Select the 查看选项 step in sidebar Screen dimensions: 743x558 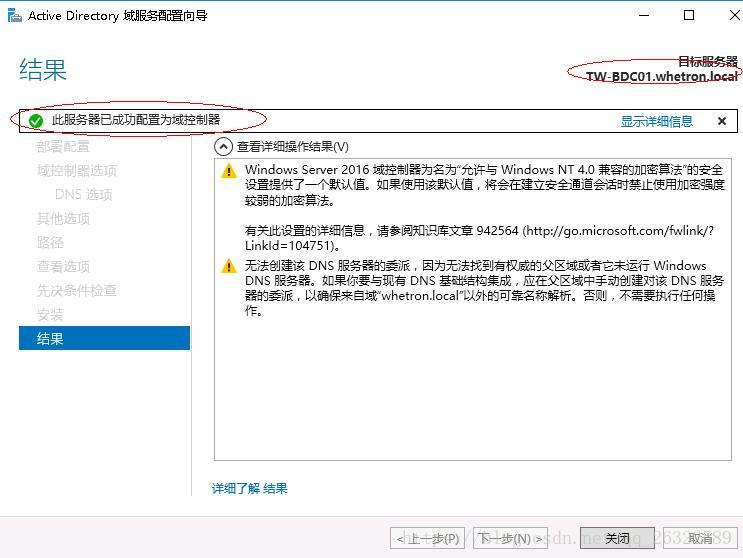(63, 266)
